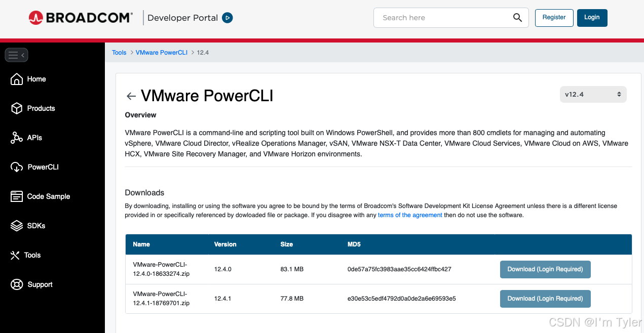Click the Tools wrench icon
Image resolution: width=644 pixels, height=333 pixels.
[15, 255]
